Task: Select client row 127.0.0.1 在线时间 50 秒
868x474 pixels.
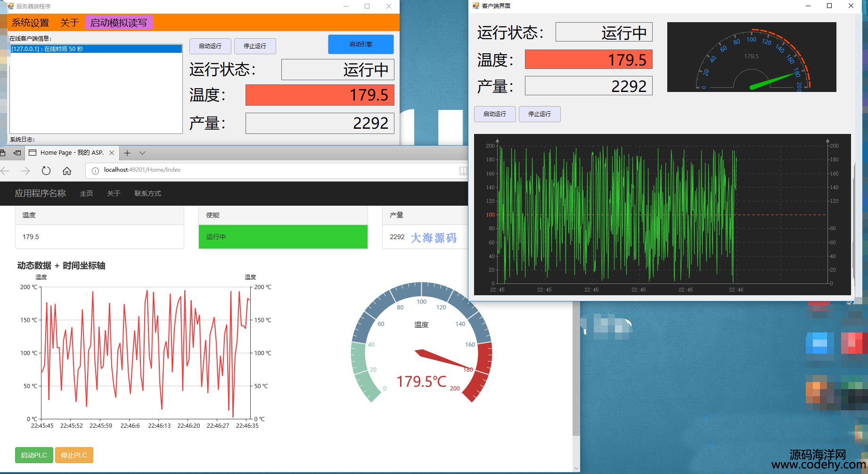Action: tap(96, 49)
